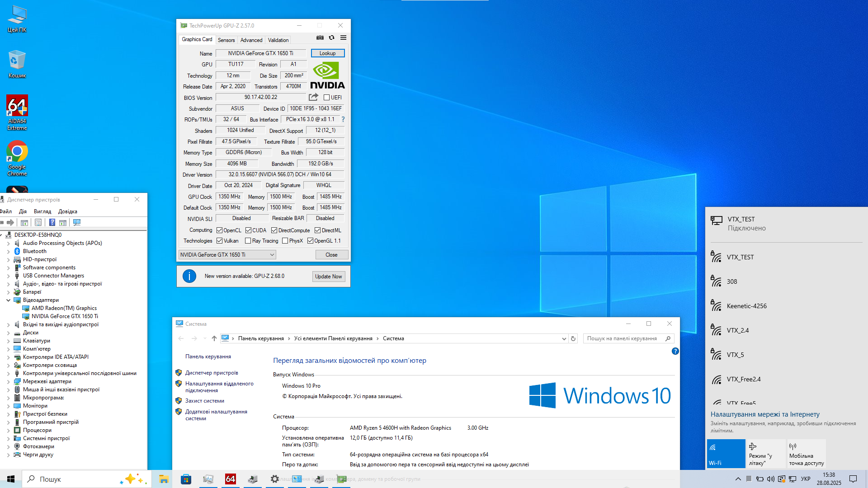Click the GPU-Z refresh icon
Screen dimensions: 868x488
point(332,38)
